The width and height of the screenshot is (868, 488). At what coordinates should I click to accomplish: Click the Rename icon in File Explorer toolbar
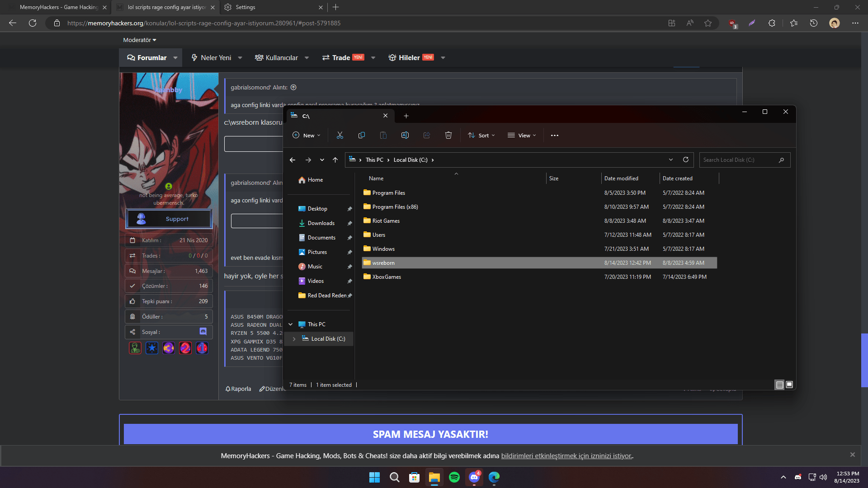(405, 135)
